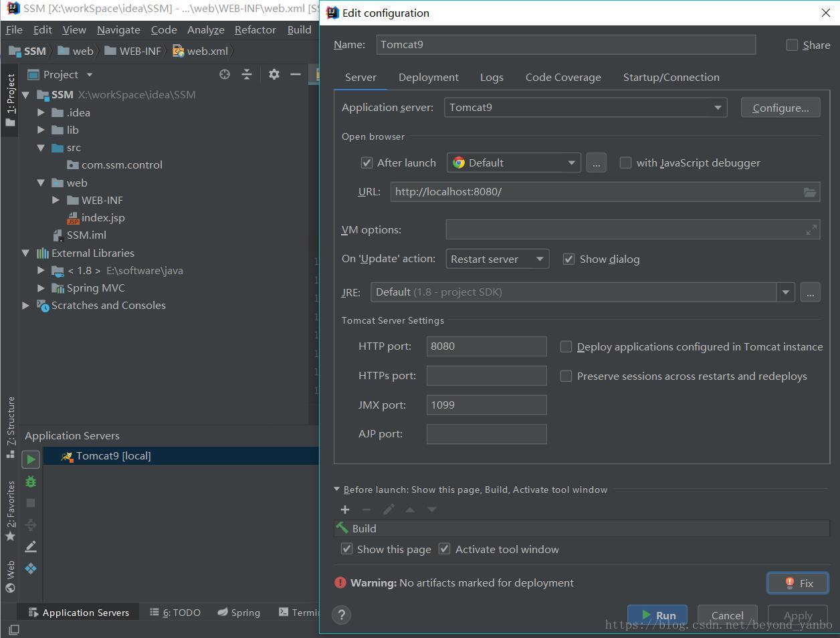Click the locate/scroll from source target icon
The image size is (840, 638).
point(225,74)
